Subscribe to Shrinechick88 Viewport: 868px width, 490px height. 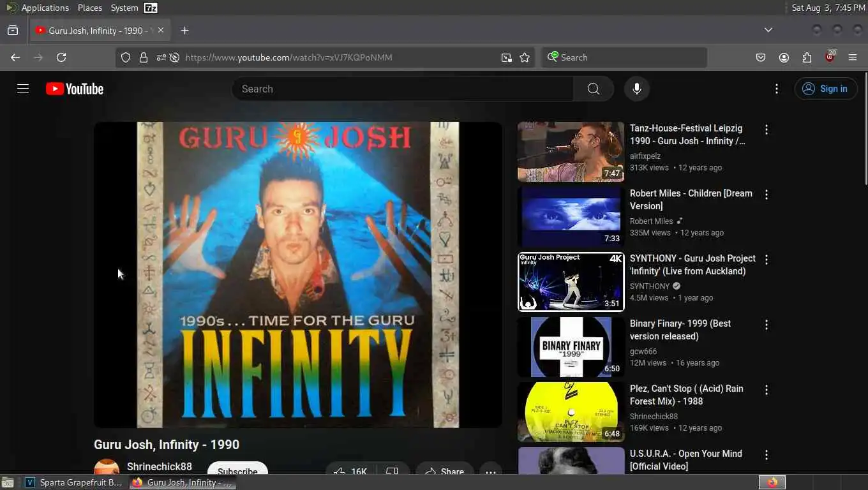tap(237, 470)
